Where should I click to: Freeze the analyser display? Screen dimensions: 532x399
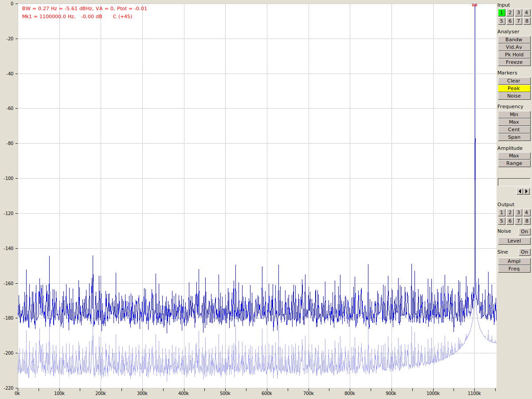514,62
